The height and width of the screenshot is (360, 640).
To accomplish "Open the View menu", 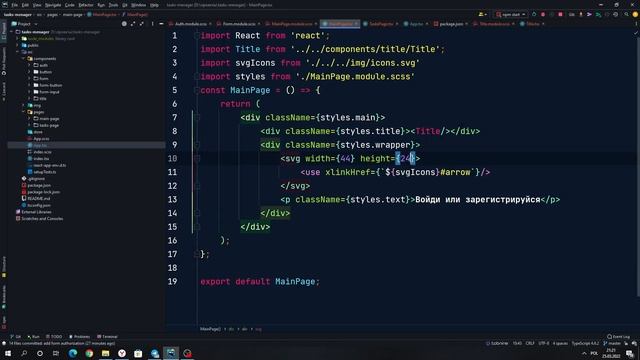I will (x=37, y=5).
